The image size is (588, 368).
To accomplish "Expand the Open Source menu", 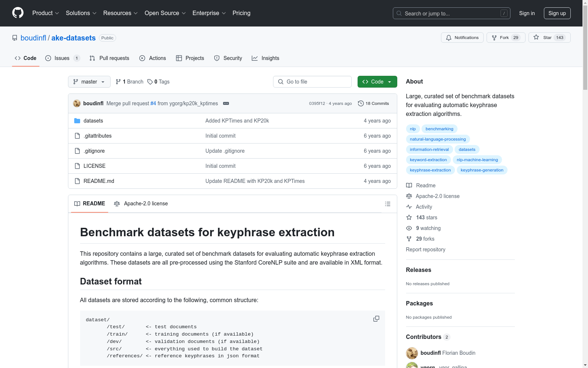I will click(x=165, y=13).
